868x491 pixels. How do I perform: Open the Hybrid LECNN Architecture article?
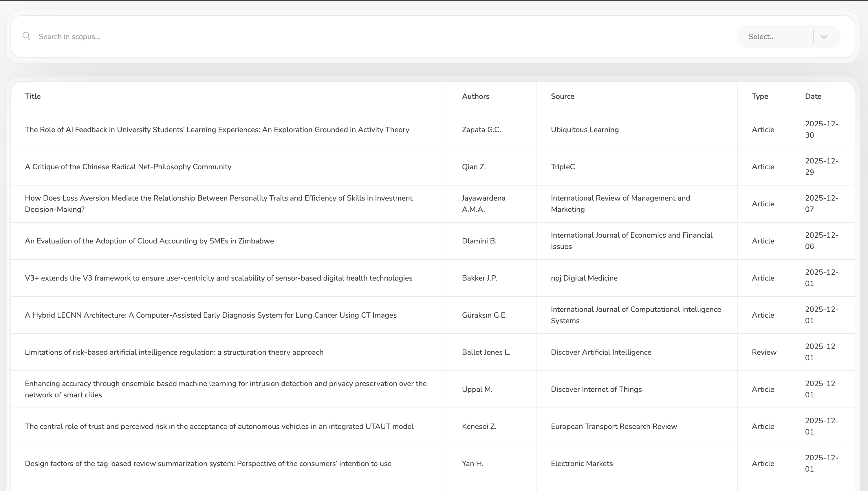click(x=210, y=315)
